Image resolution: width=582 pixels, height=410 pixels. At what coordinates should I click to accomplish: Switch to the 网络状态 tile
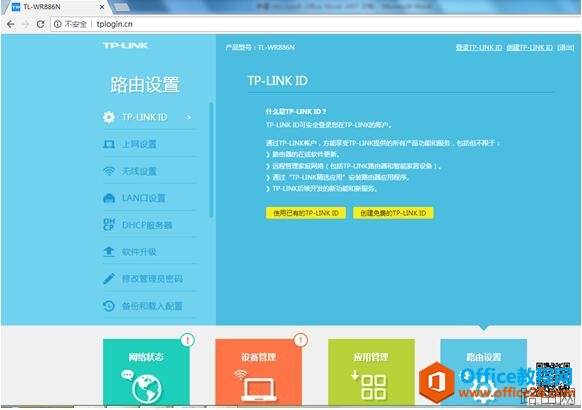coord(146,372)
